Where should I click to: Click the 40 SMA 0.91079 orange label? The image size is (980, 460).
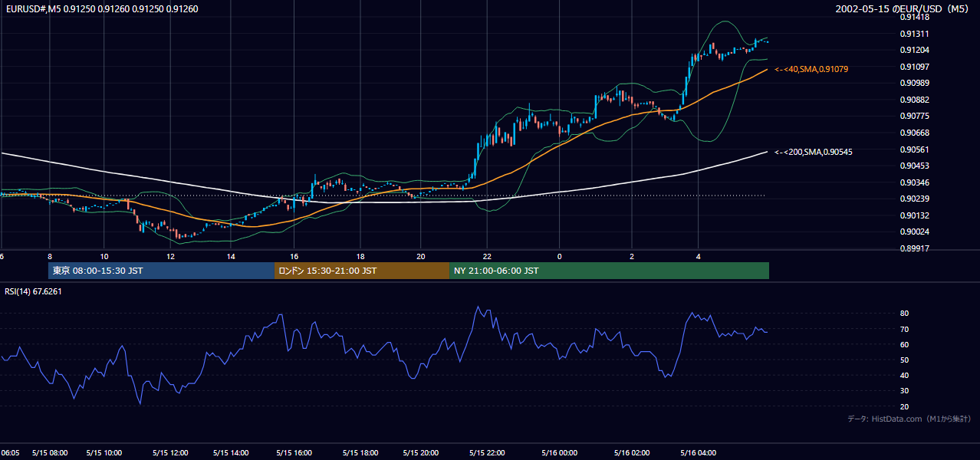click(811, 69)
